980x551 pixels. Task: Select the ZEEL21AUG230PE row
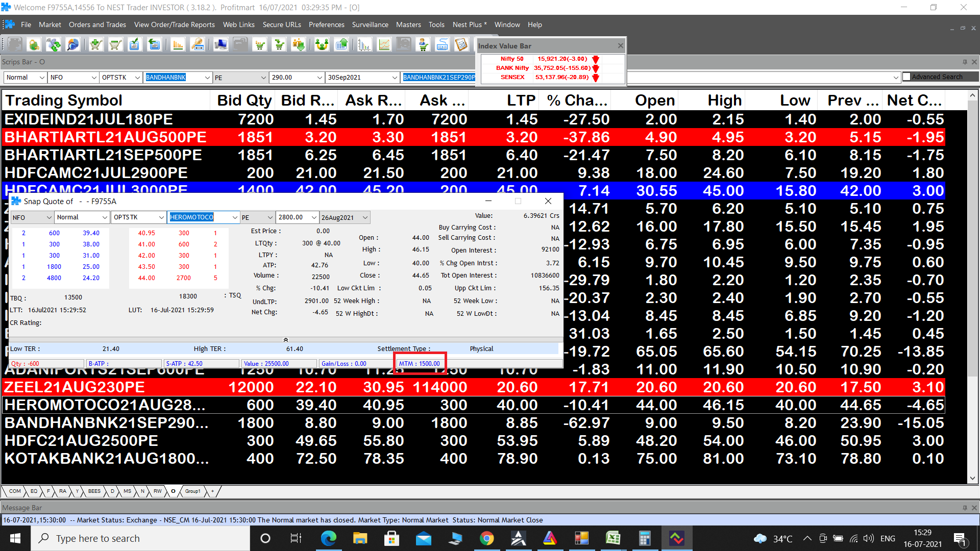pos(474,387)
